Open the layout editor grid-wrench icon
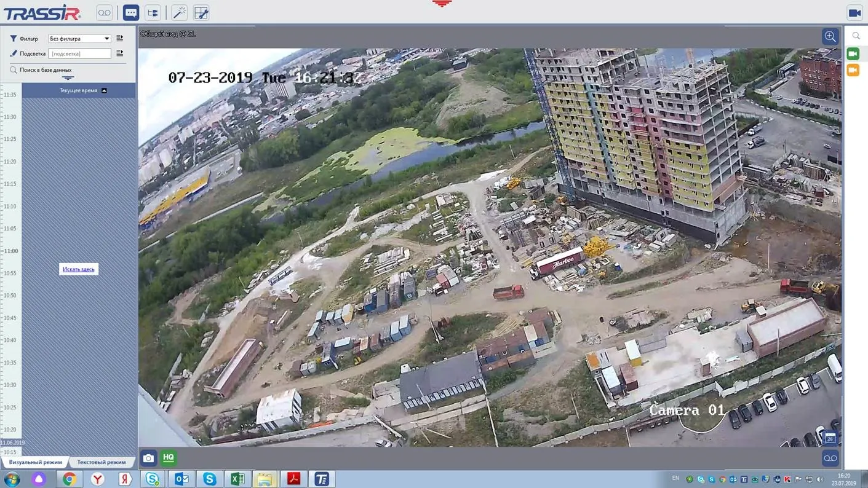The image size is (868, 488). 201,13
